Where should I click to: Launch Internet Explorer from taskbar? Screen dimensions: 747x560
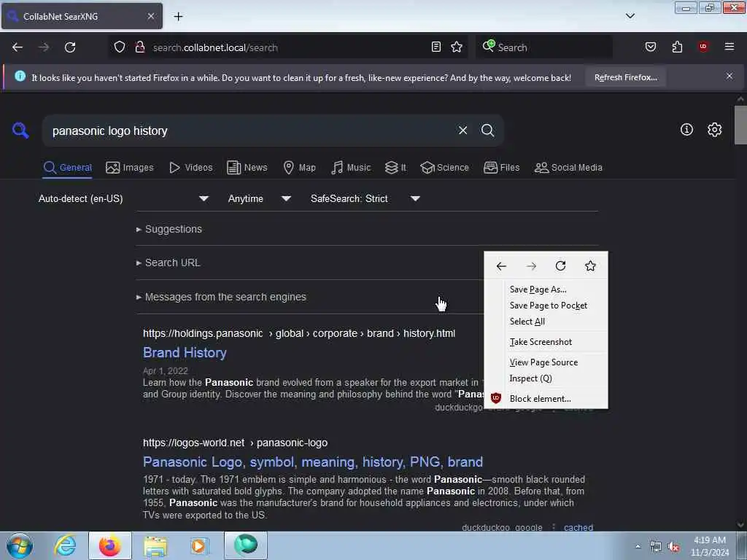[65, 545]
